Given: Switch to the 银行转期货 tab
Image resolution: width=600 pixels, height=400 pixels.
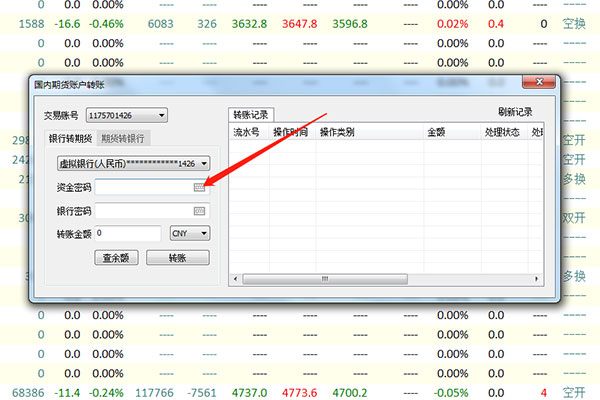Looking at the screenshot, I should [x=70, y=139].
